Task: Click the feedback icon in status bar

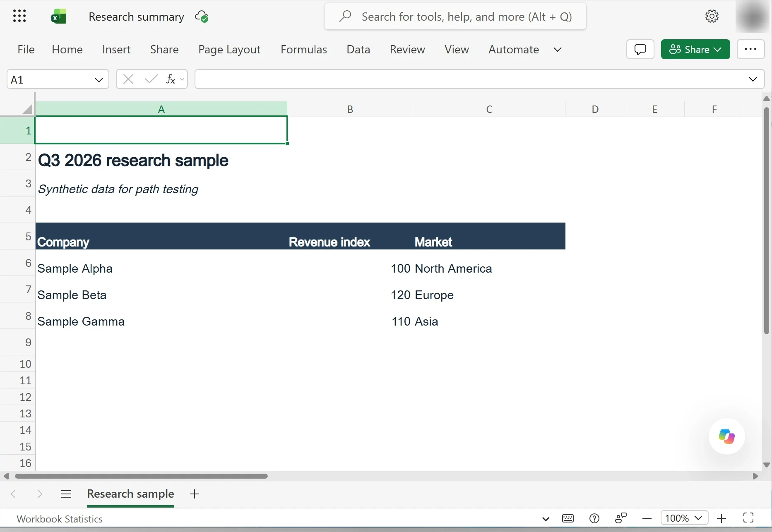Action: pos(620,518)
